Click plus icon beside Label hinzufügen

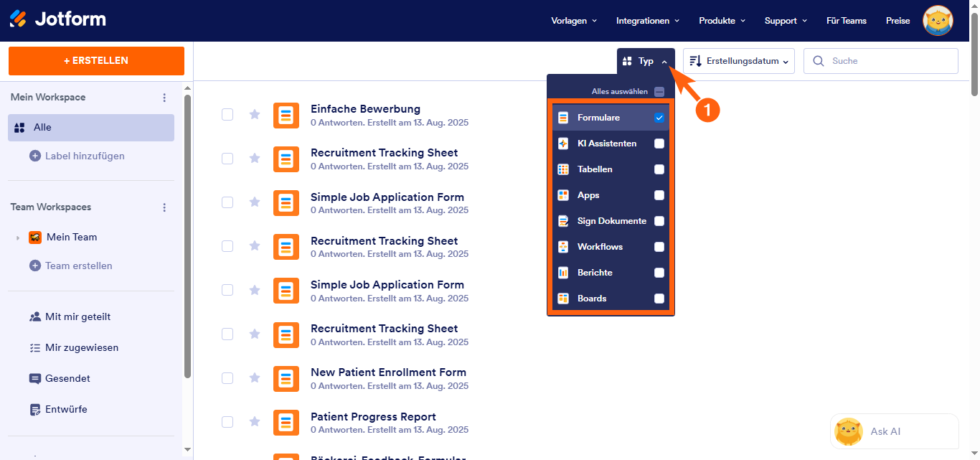35,156
